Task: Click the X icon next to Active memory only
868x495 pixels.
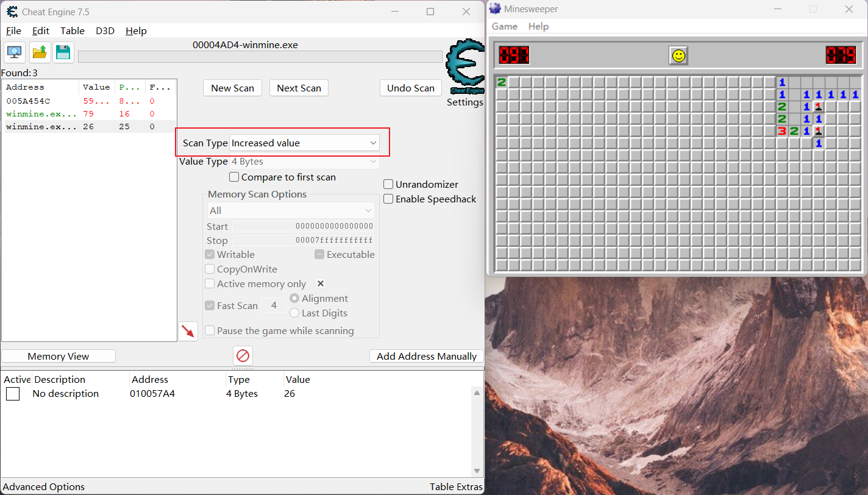Action: click(x=321, y=283)
